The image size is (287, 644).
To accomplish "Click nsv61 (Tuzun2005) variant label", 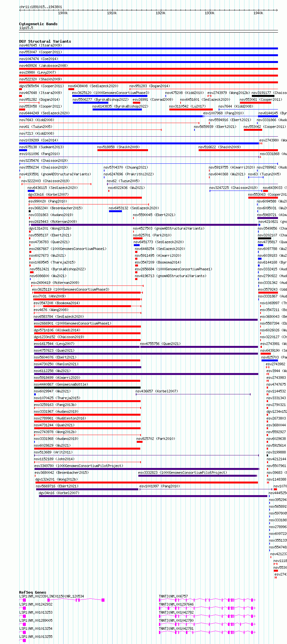I will click(x=35, y=127).
